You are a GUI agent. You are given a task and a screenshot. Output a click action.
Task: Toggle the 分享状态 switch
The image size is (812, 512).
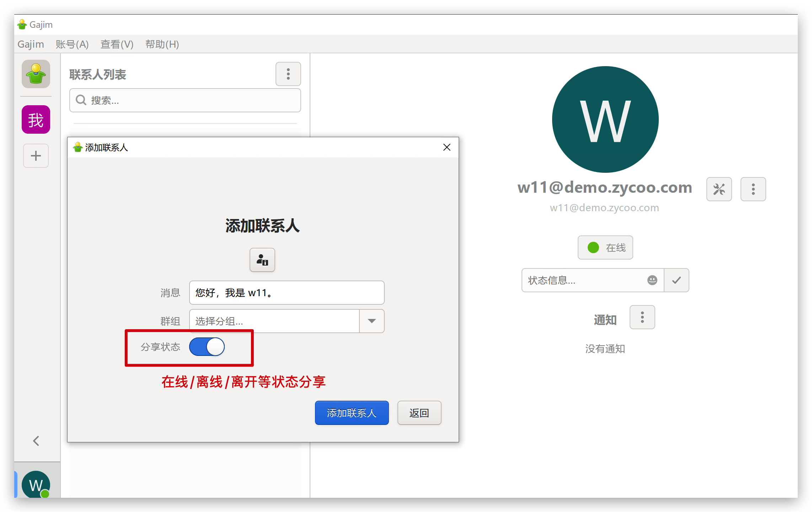[x=207, y=347]
